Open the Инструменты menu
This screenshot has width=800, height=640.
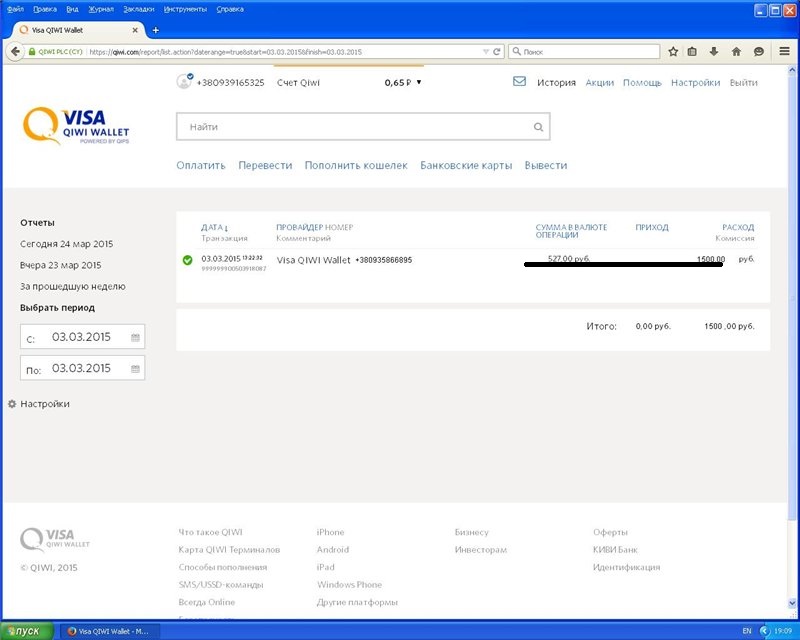coord(185,9)
